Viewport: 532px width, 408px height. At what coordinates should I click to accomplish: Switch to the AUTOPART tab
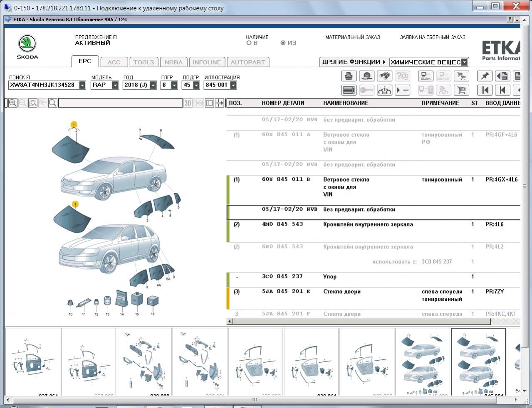coord(247,62)
